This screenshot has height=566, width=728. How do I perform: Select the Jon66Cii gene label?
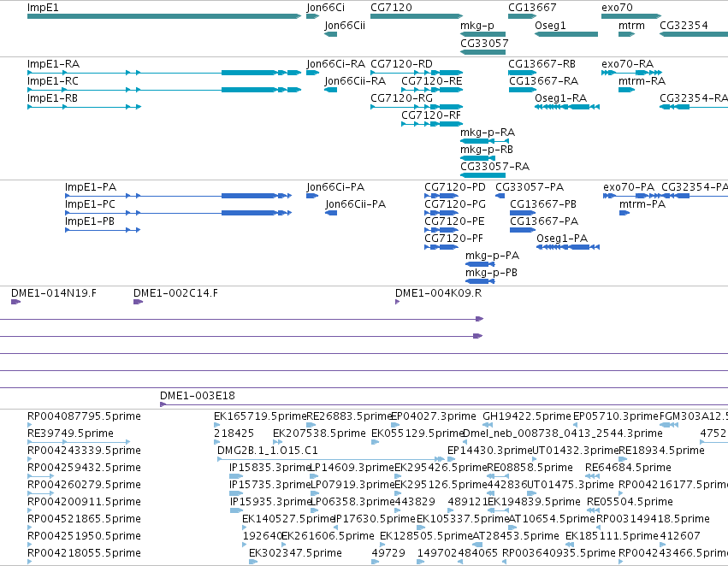click(x=345, y=26)
